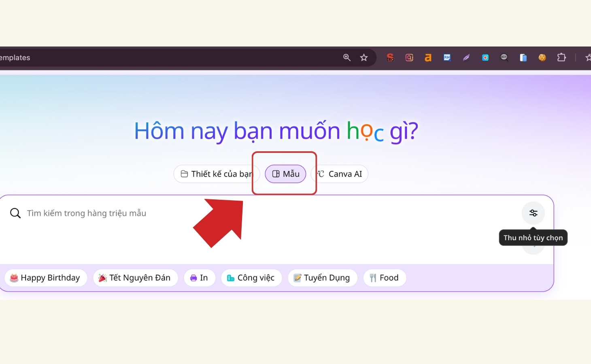Viewport: 591px width, 364px height.
Task: Select 'Thiết kế của bạn'
Action: click(217, 174)
